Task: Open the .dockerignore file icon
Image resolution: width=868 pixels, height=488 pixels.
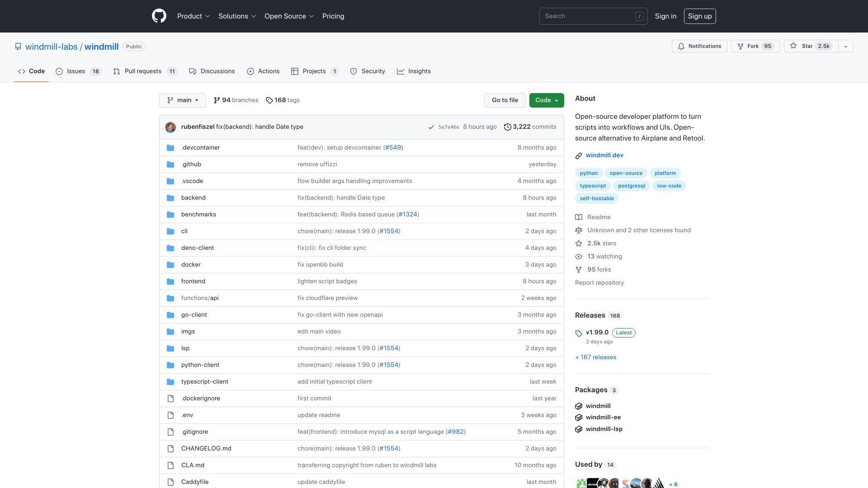Action: tap(170, 399)
